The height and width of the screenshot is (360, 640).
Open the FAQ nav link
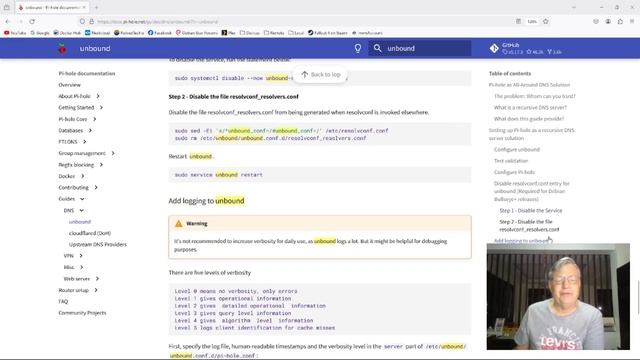tap(63, 301)
